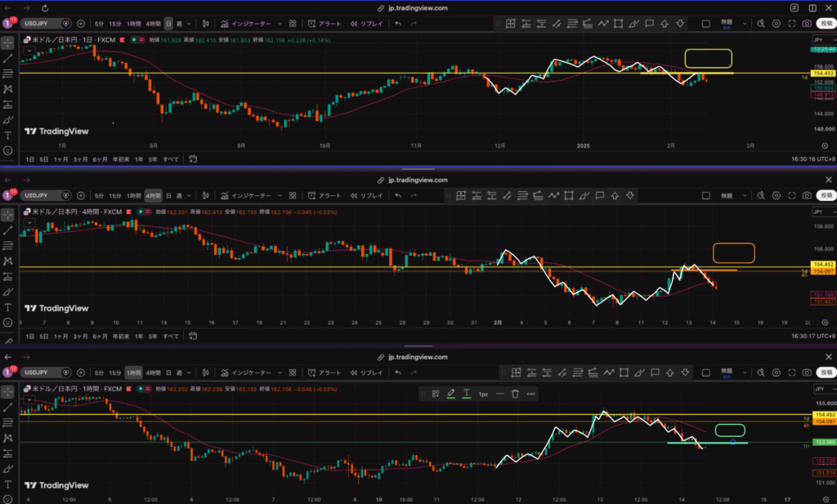
Task: Open the JPY currency dropdown in the top chart
Action: click(x=824, y=40)
